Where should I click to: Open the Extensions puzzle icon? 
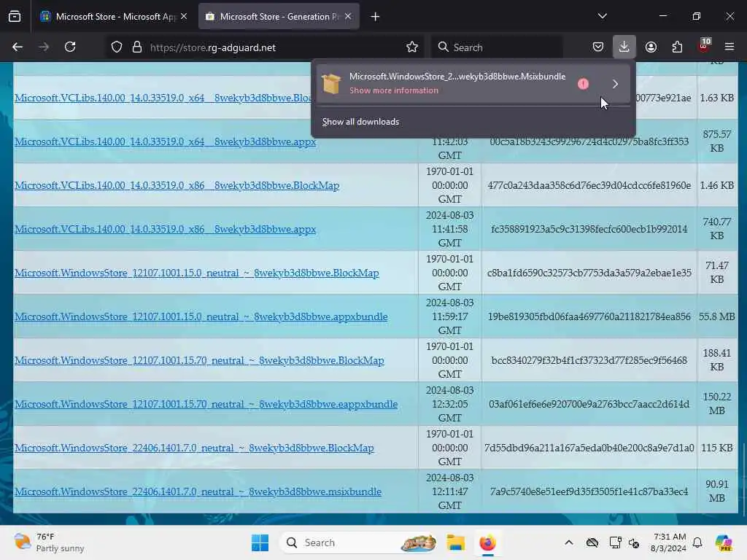pos(677,47)
